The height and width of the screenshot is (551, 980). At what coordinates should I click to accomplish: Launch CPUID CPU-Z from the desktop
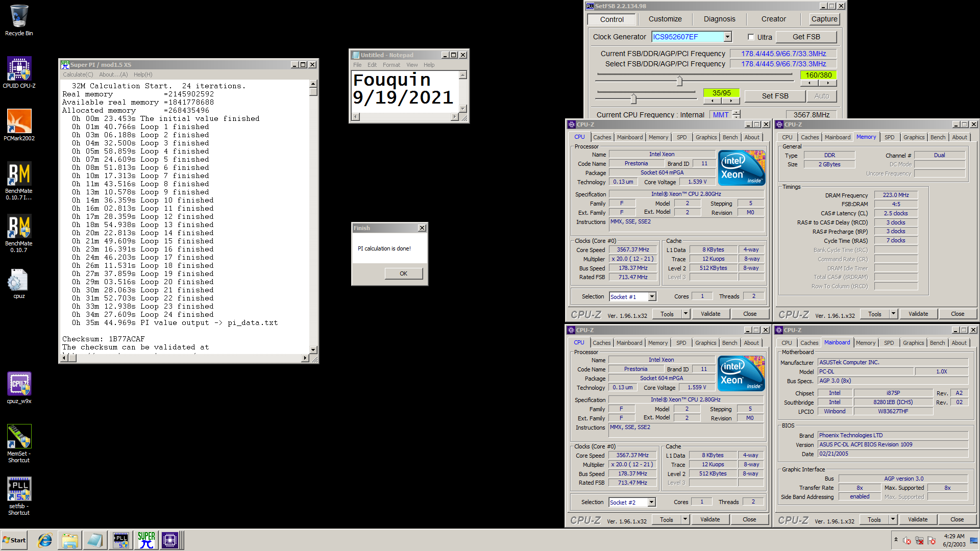click(19, 73)
